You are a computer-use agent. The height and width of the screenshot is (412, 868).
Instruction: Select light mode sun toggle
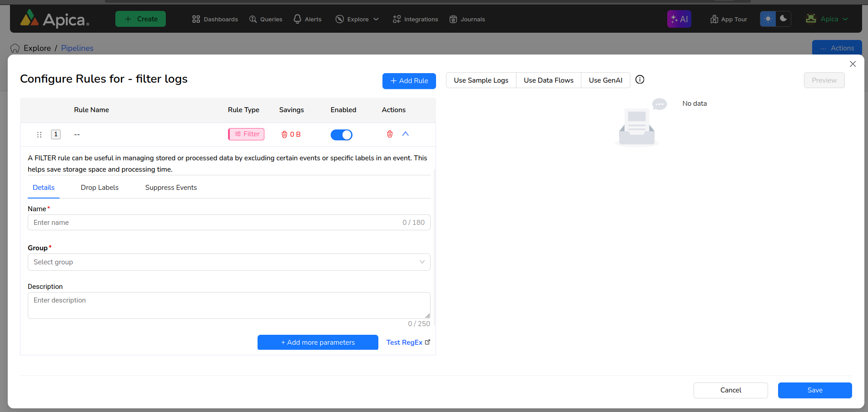(x=768, y=19)
